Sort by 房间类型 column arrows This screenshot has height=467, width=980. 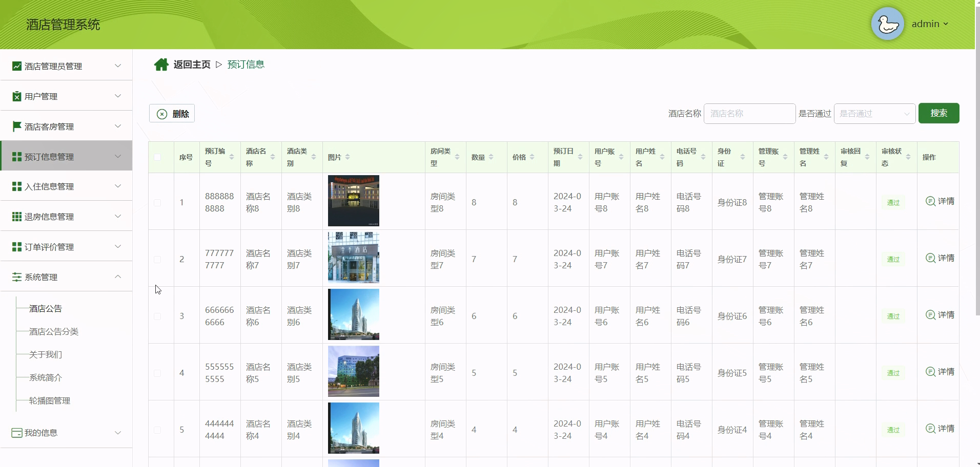coord(457,157)
